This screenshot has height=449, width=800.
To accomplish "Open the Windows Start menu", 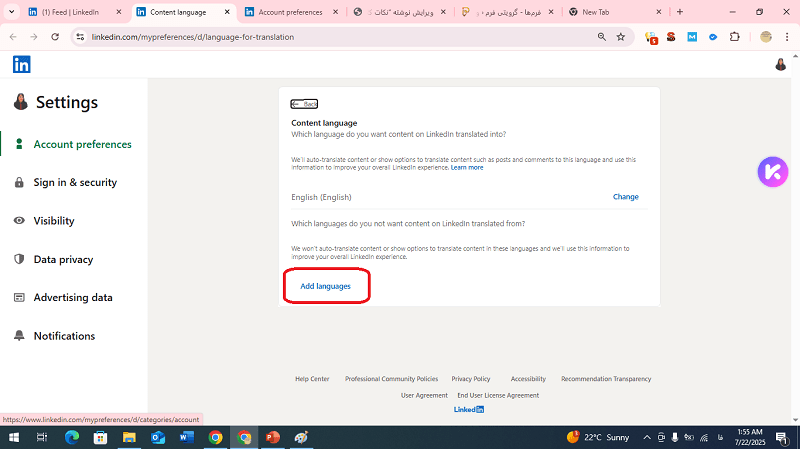I will [14, 437].
